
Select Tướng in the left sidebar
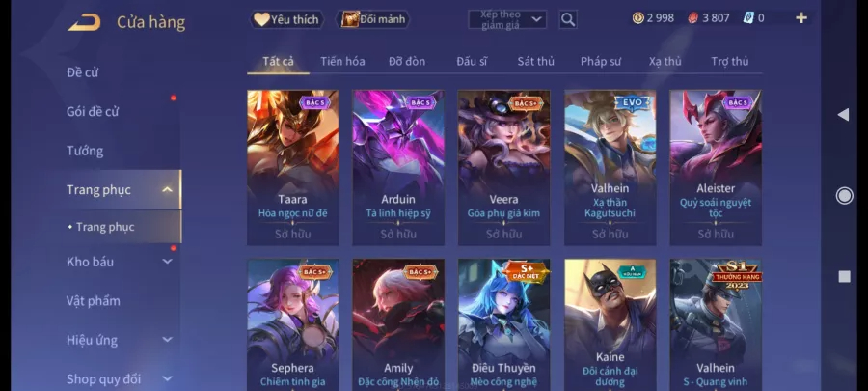[85, 152]
